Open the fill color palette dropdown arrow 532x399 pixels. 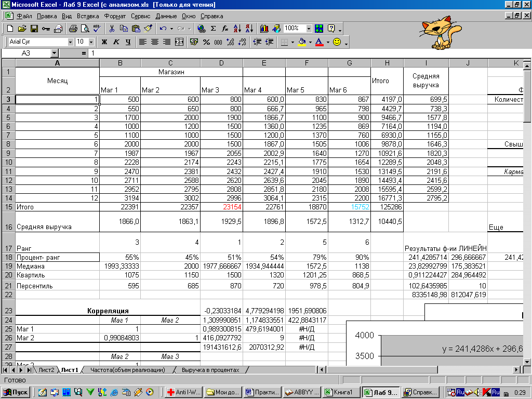pos(310,42)
